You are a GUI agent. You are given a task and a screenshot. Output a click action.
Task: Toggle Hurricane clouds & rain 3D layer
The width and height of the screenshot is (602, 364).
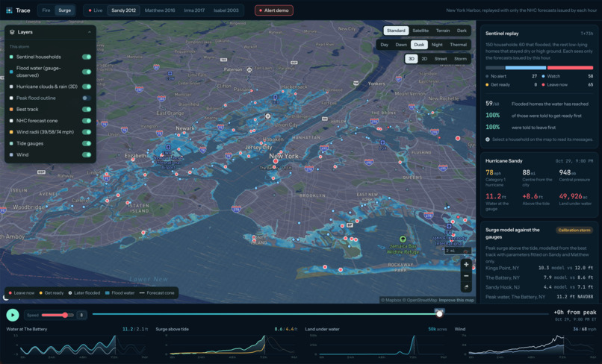tap(87, 87)
